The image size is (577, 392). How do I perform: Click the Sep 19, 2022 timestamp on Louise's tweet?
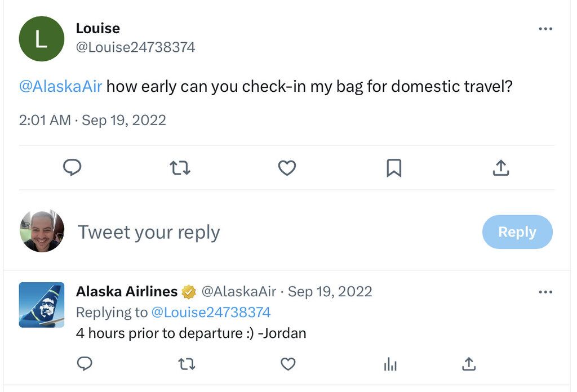(125, 120)
